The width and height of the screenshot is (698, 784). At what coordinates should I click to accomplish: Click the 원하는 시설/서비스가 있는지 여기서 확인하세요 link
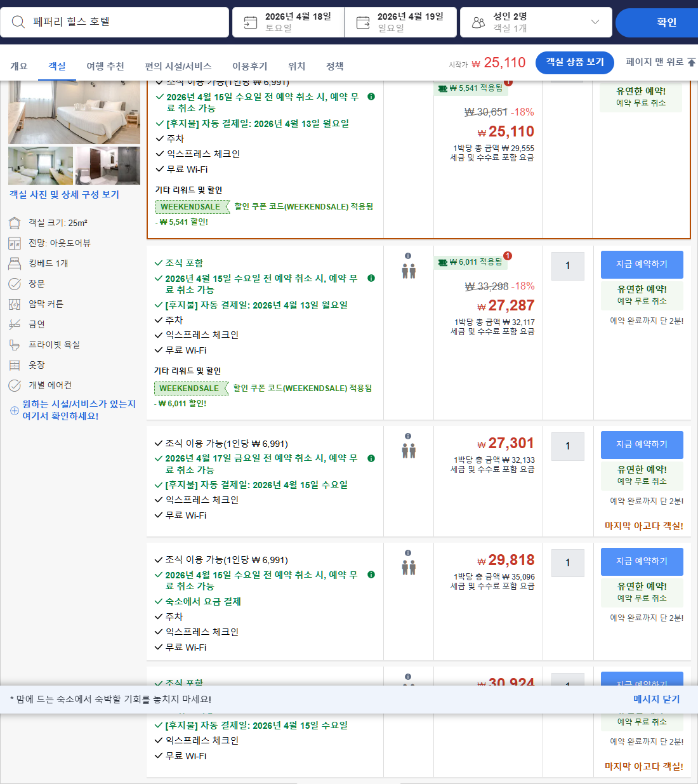[79, 410]
